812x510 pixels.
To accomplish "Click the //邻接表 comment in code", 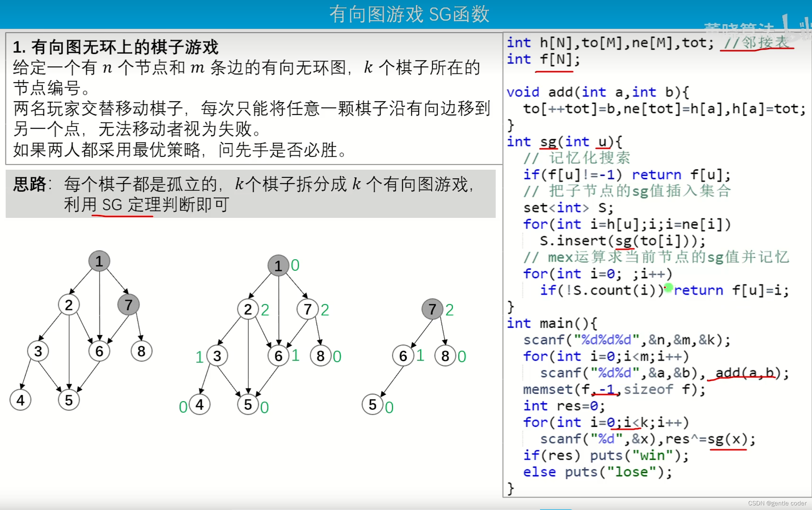I will 756,43.
